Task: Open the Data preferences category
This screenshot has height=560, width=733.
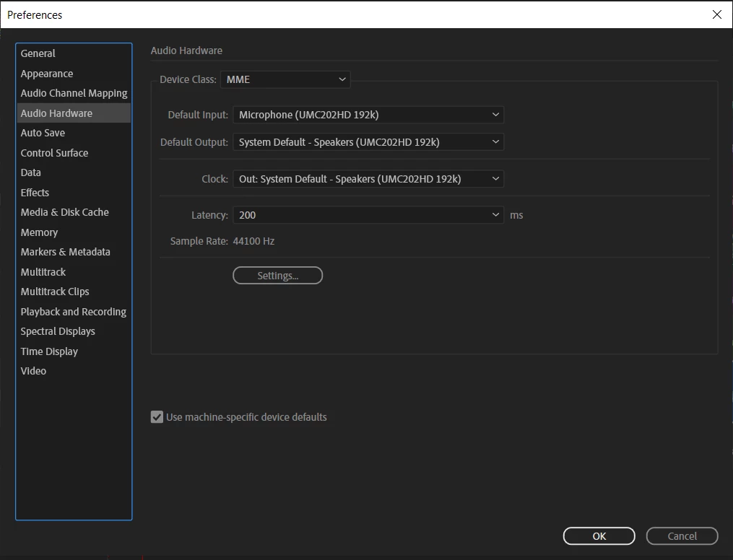Action: pyautogui.click(x=74, y=172)
